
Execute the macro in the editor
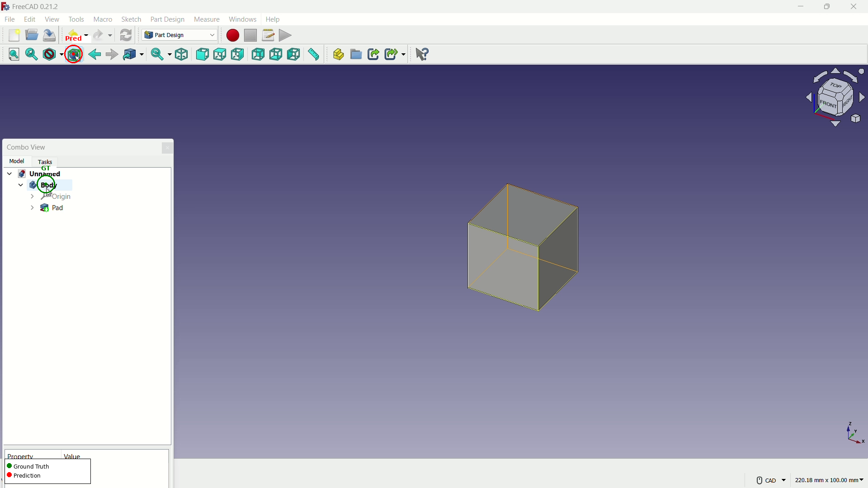coord(285,35)
